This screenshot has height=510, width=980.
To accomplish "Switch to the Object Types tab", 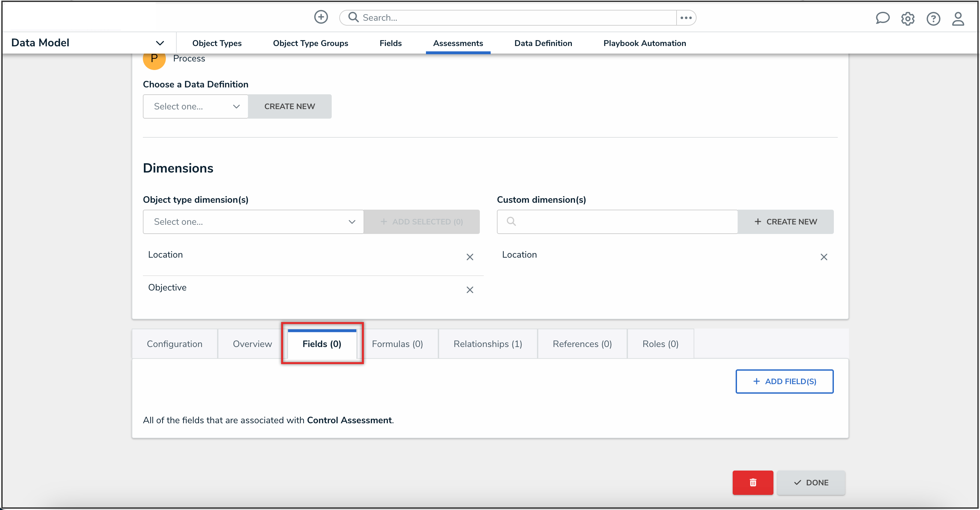I will click(x=216, y=43).
